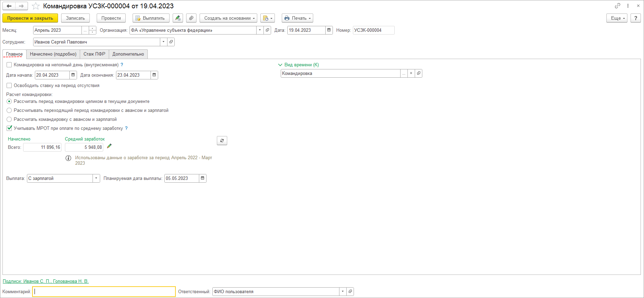Open the Ответственный record via open icon
This screenshot has width=644, height=298.
(x=350, y=291)
